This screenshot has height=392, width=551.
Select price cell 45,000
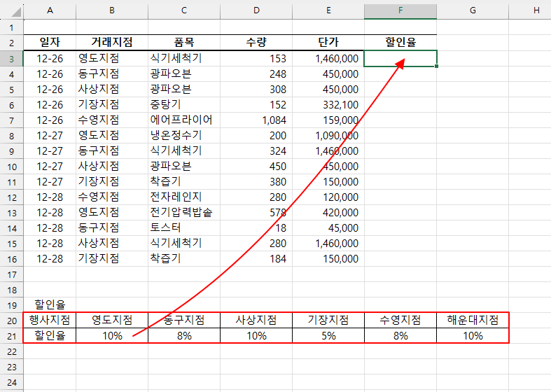[328, 228]
